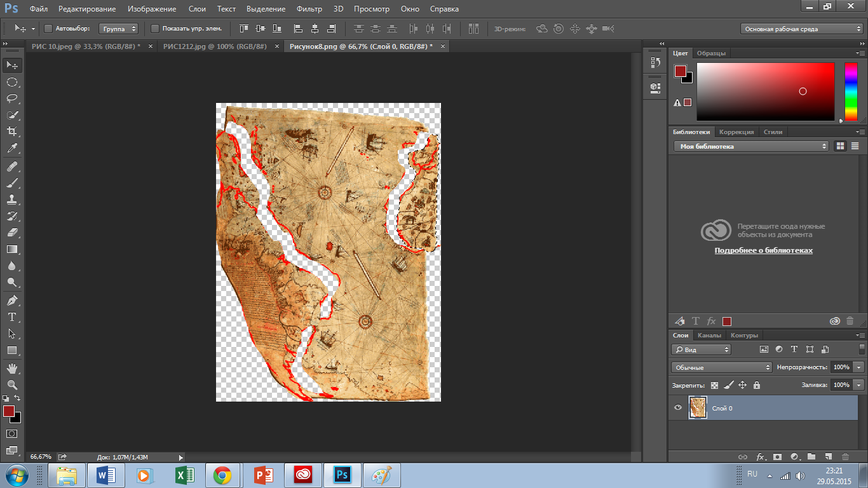
Task: Select the Elliptical Marquee tool
Action: (12, 82)
